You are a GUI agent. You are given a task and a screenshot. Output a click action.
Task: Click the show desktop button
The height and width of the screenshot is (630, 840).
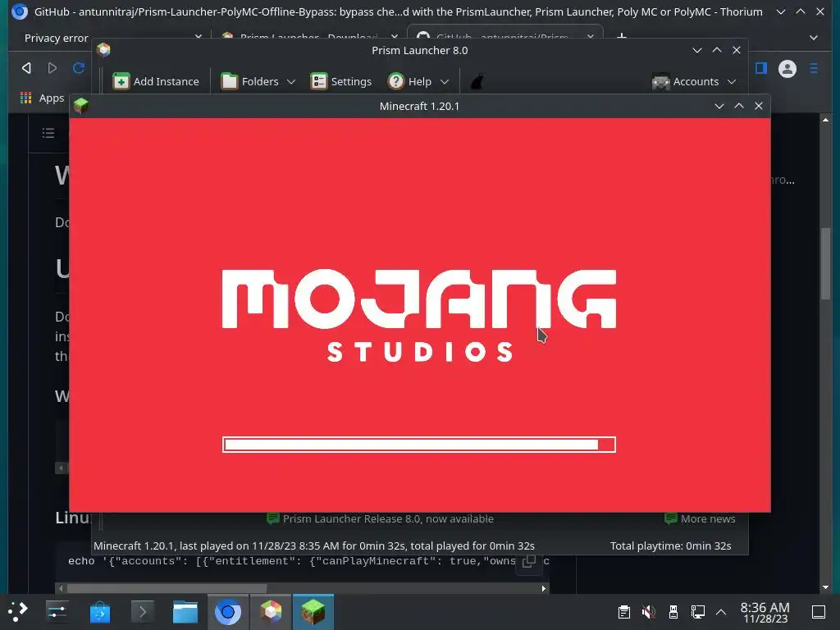pos(819,612)
